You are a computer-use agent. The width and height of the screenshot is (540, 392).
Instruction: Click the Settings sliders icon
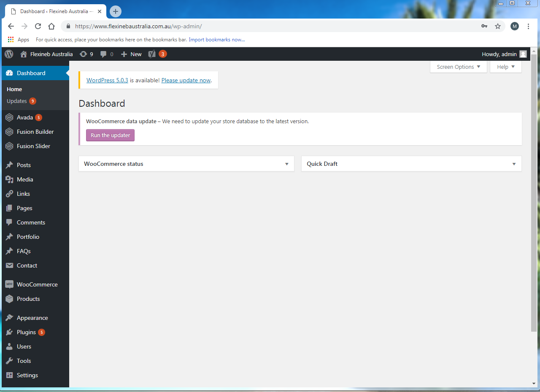click(9, 375)
